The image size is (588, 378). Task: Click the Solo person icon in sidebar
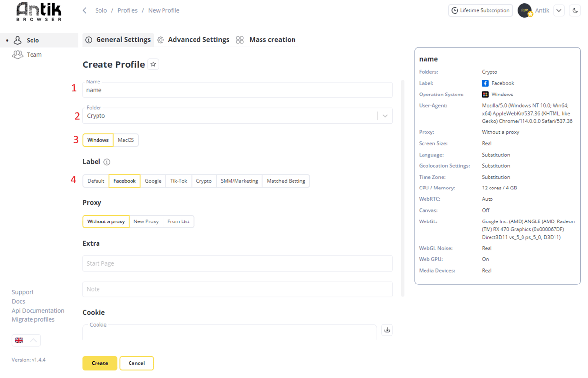18,40
